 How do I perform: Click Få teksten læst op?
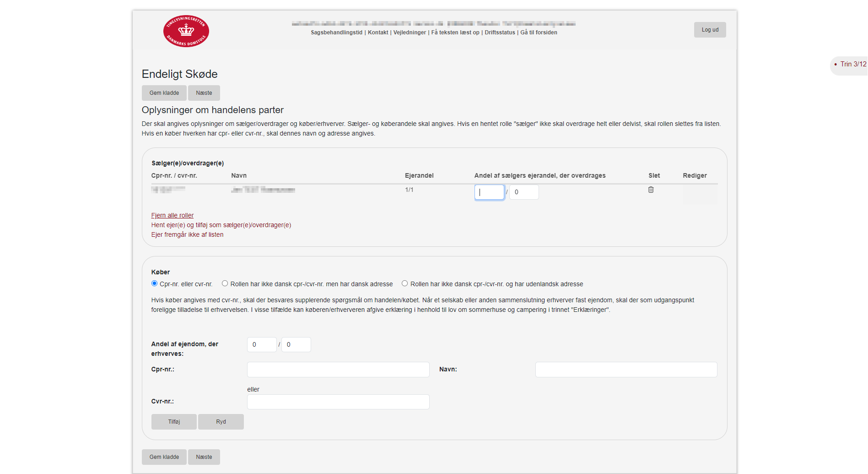(x=455, y=33)
